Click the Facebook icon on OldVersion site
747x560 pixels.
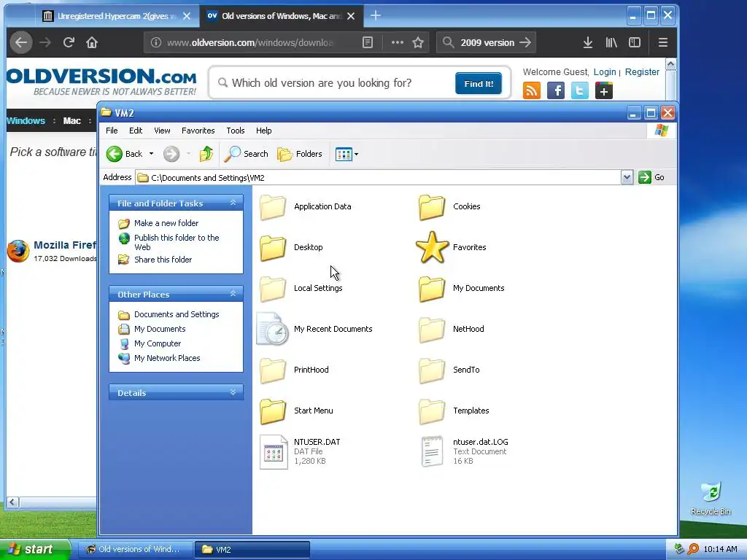tap(555, 90)
